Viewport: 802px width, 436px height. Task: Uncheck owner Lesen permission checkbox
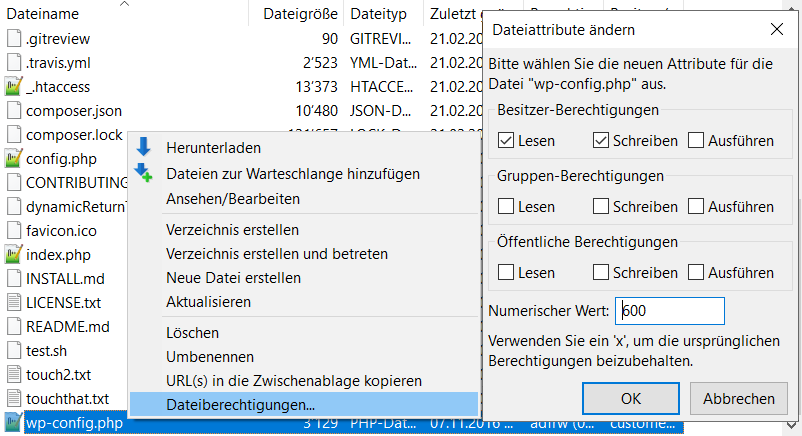click(x=506, y=141)
